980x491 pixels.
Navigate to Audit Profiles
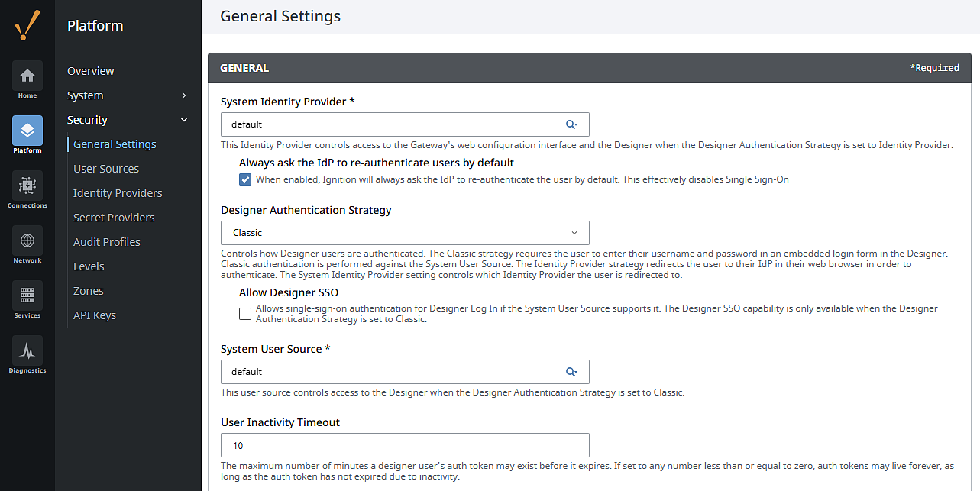pyautogui.click(x=107, y=242)
